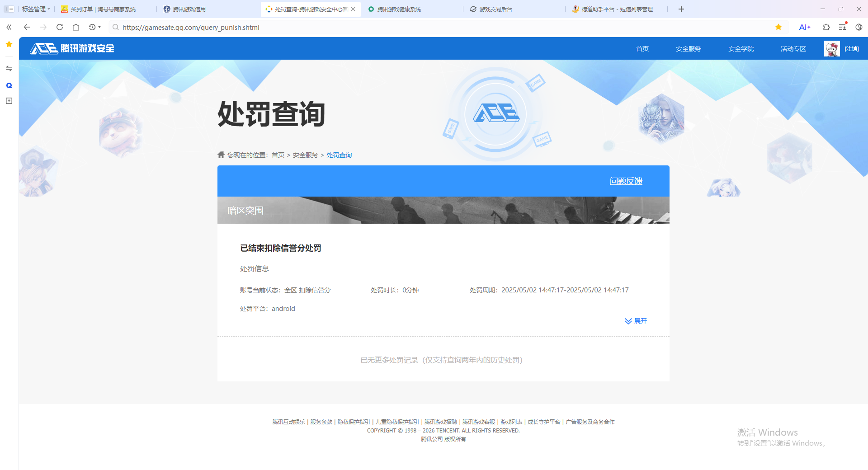
Task: Close the 处罚查询 browser tab
Action: pyautogui.click(x=353, y=9)
